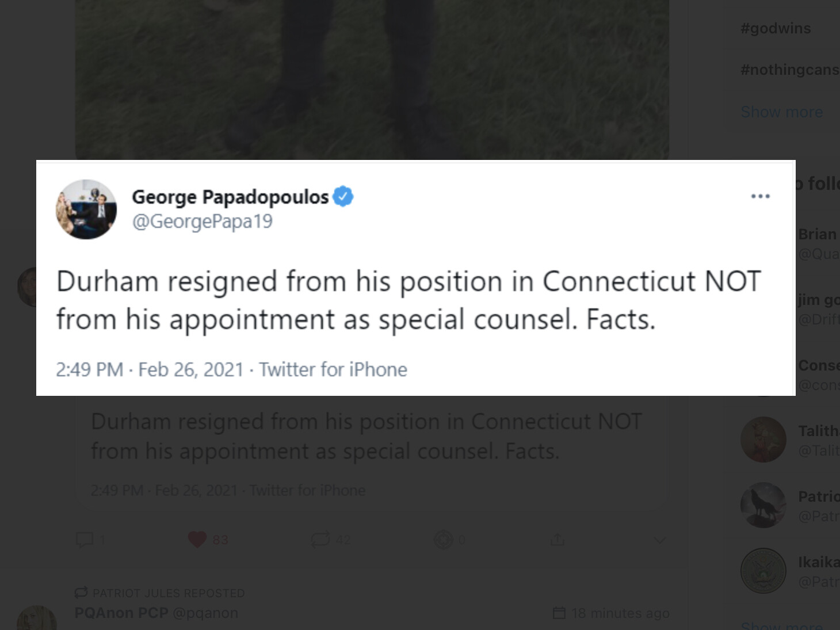This screenshot has height=630, width=840.
Task: Open the George Papadopoulos display name
Action: (x=230, y=197)
